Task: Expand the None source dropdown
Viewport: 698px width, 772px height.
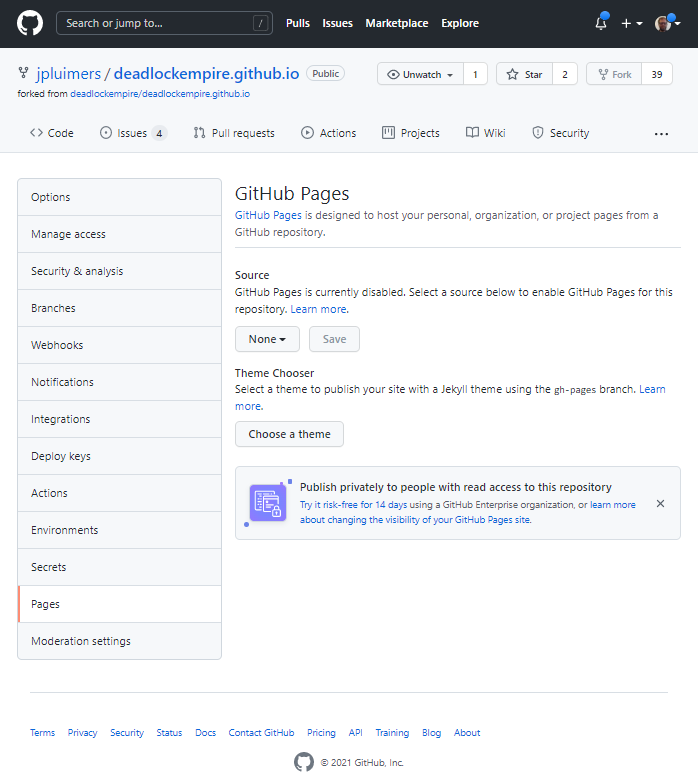Action: pyautogui.click(x=267, y=339)
